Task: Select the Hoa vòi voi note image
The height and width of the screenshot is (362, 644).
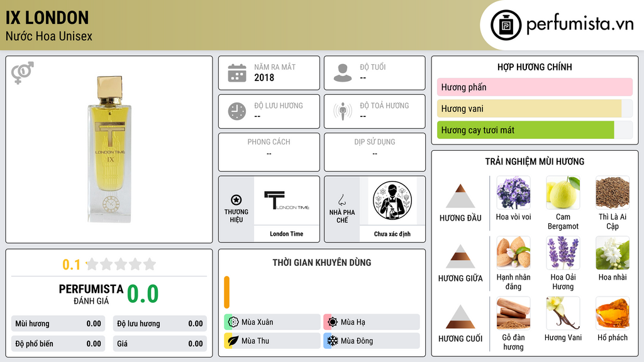Action: click(x=513, y=192)
